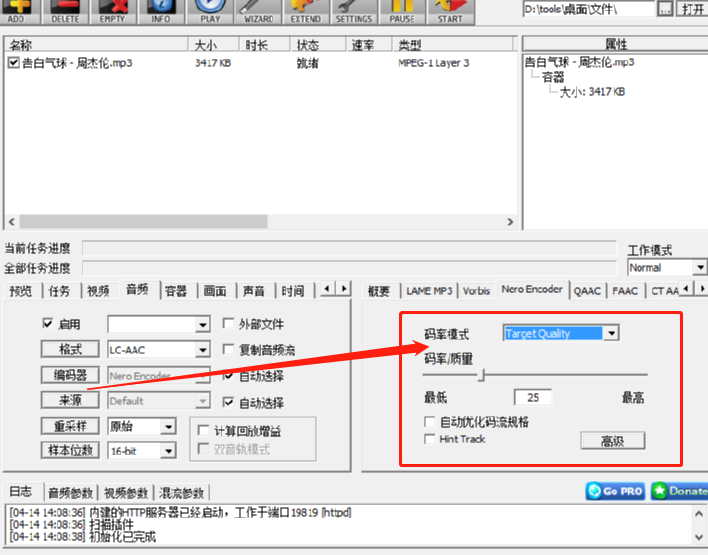Switch to the 预览 tab
Viewport: 708px width, 555px height.
tap(21, 291)
